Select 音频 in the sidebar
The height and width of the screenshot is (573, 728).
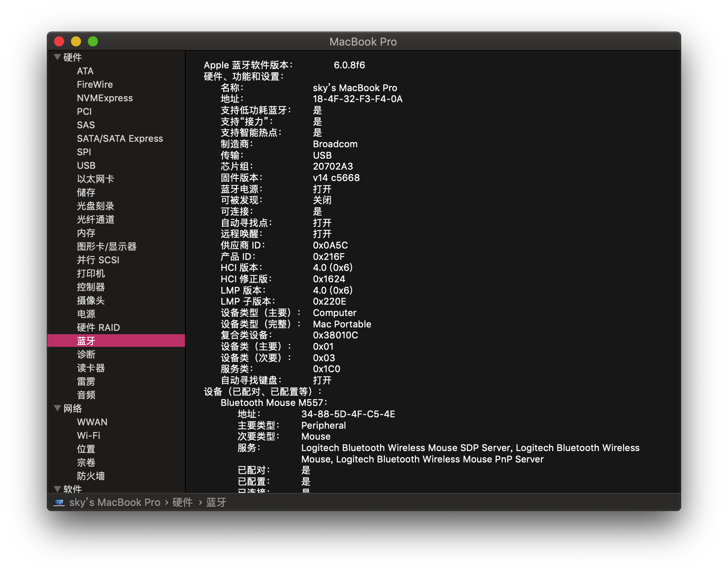[x=86, y=395]
